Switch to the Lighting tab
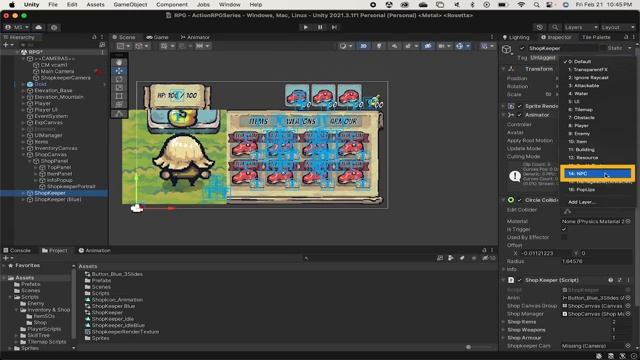Viewport: 640px width, 360px height. (x=516, y=37)
